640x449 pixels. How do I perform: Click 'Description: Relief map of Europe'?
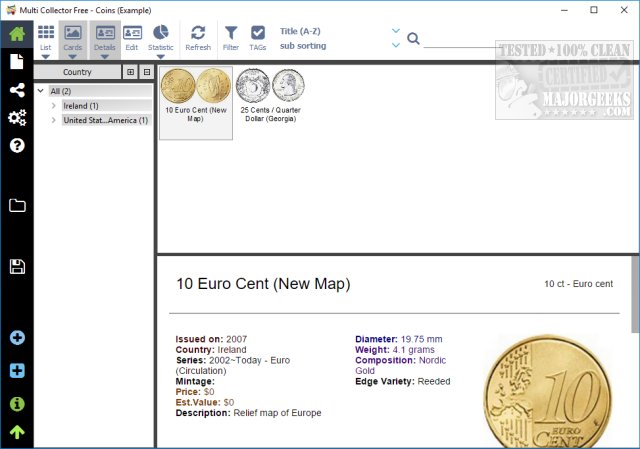pyautogui.click(x=248, y=413)
